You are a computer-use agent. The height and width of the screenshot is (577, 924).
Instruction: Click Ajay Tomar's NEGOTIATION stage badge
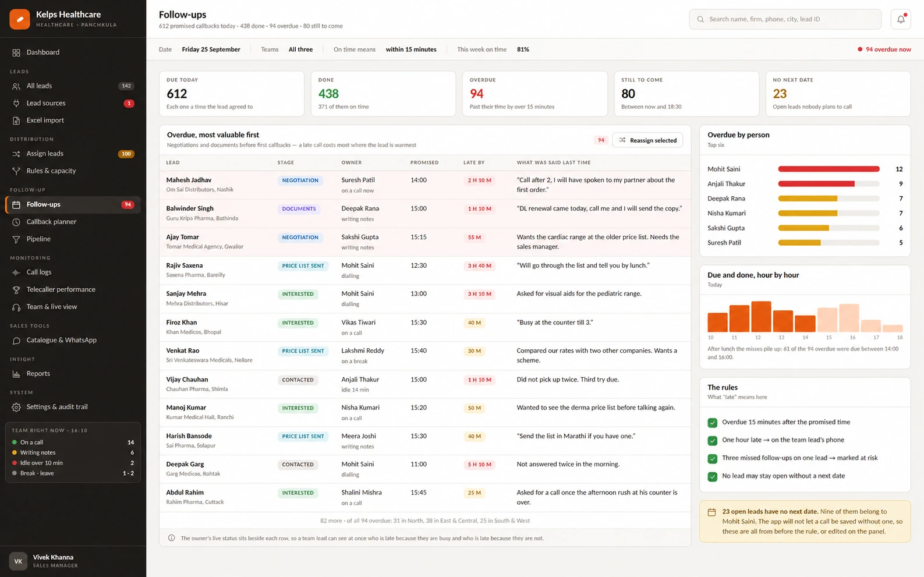(300, 238)
